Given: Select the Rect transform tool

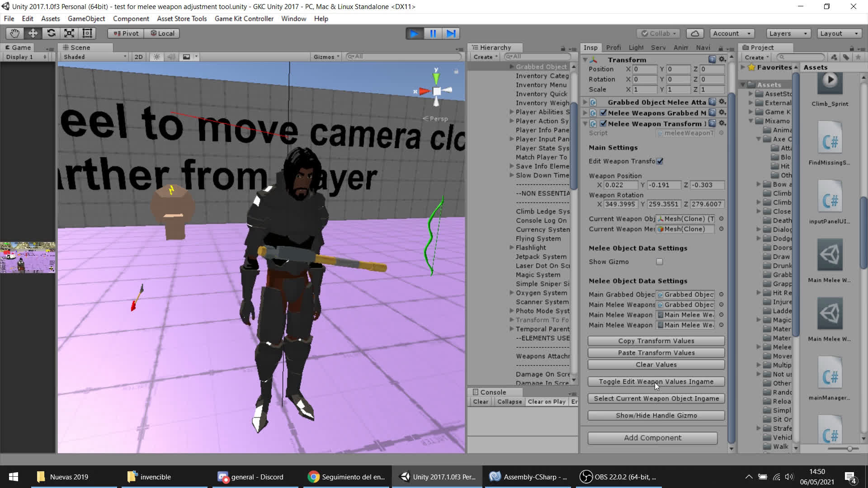Looking at the screenshot, I should 87,33.
